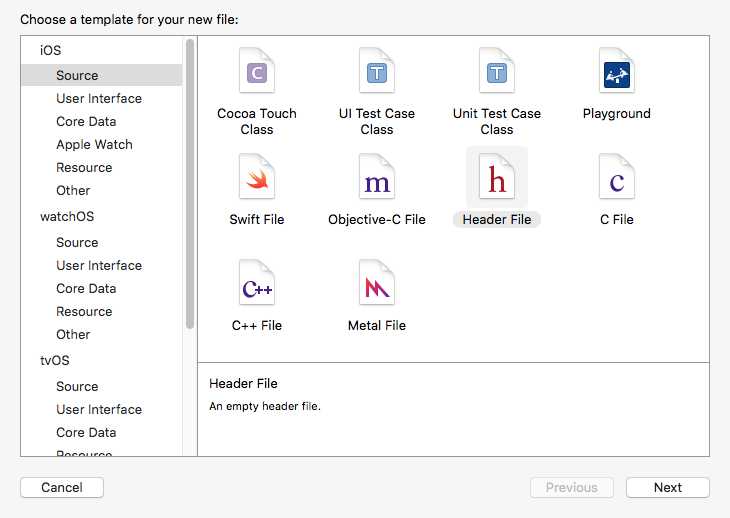Pick the Unit Test Case Class icon
Image resolution: width=730 pixels, height=518 pixels.
click(x=497, y=71)
